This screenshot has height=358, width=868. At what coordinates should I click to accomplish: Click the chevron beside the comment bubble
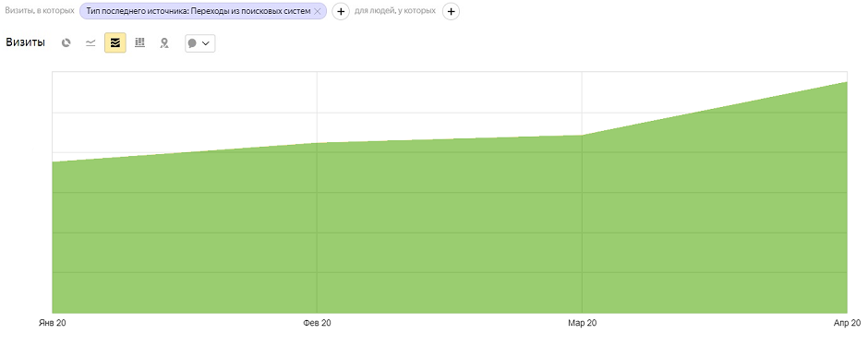pos(206,43)
